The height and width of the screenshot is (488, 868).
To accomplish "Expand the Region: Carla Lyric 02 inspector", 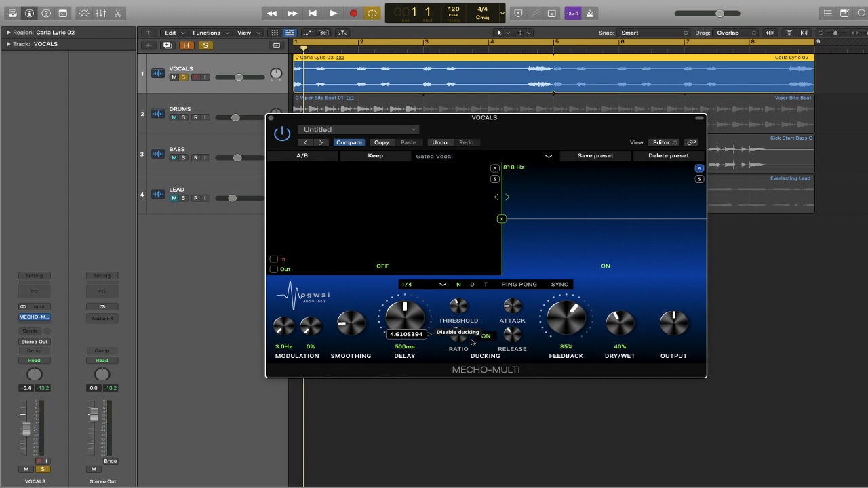I will pos(8,33).
